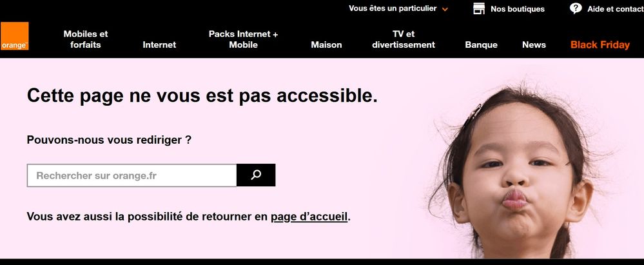Click the Nos boutiques link text

pos(518,9)
